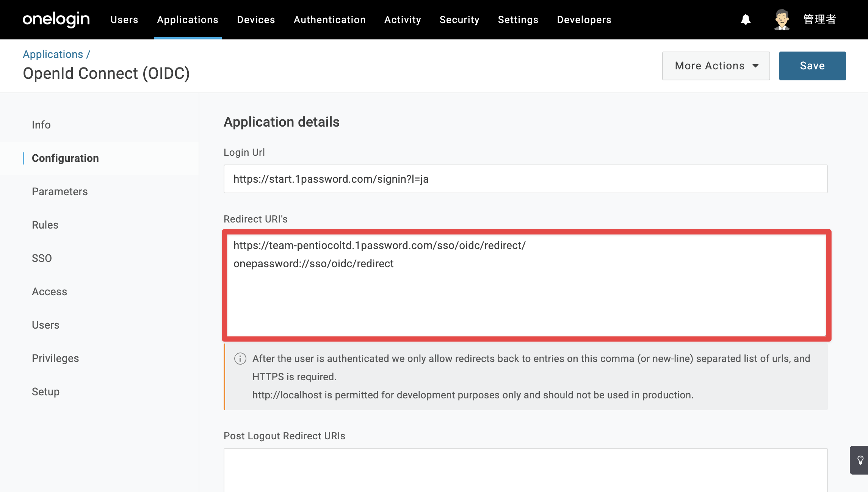Open the Activity top menu
This screenshot has height=492, width=868.
coord(403,20)
